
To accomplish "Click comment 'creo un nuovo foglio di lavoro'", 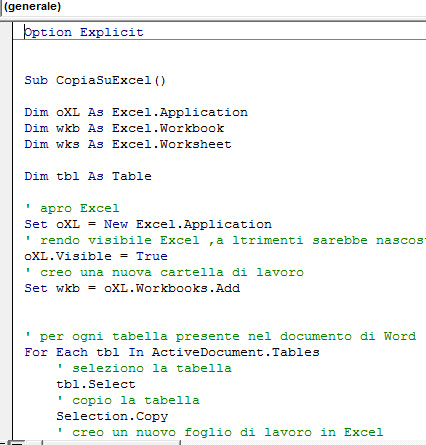I will click(220, 432).
